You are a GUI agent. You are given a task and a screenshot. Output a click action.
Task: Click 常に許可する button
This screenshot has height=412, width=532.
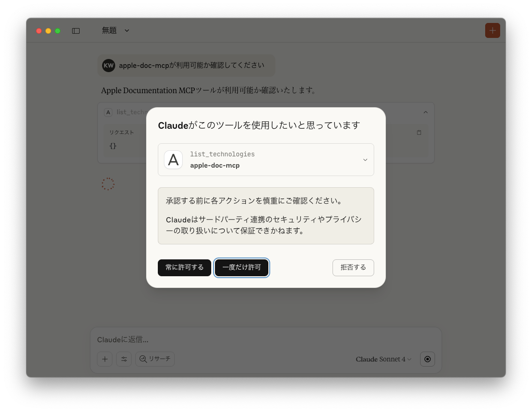[185, 267]
